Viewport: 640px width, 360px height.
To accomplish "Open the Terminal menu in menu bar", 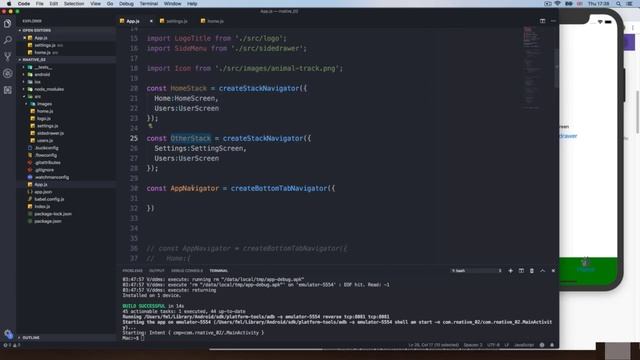I will [149, 4].
